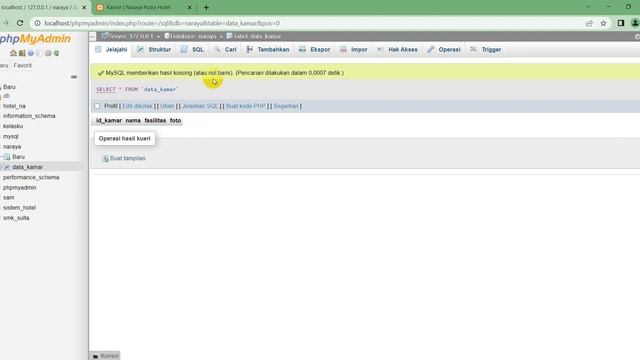Click the blue documentation help icon
The image size is (640, 360).
pyautogui.click(x=31, y=53)
